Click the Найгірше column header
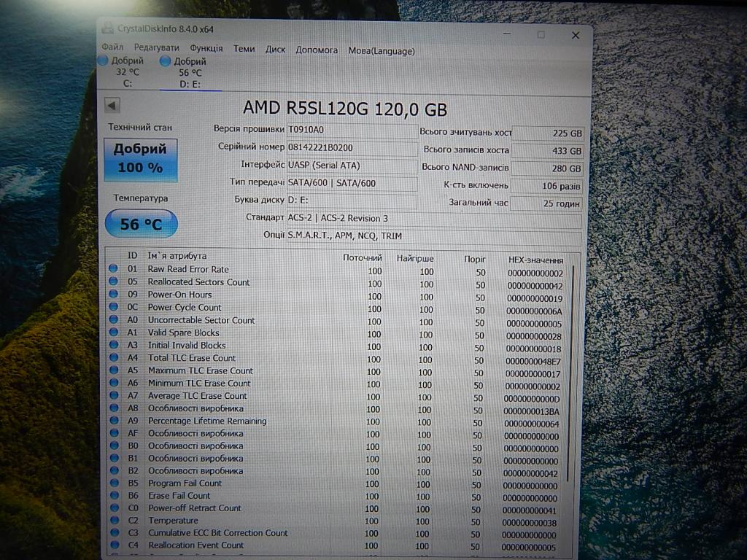 [415, 259]
